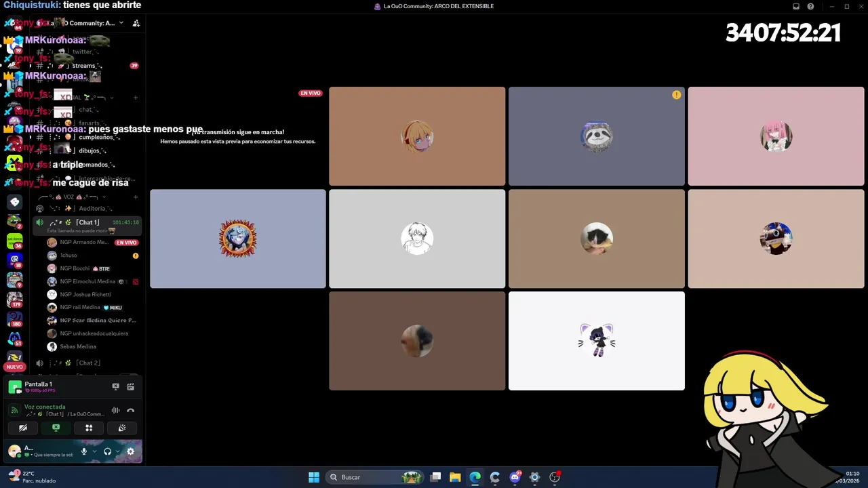Collapse the VOZ channel category

coord(70,197)
